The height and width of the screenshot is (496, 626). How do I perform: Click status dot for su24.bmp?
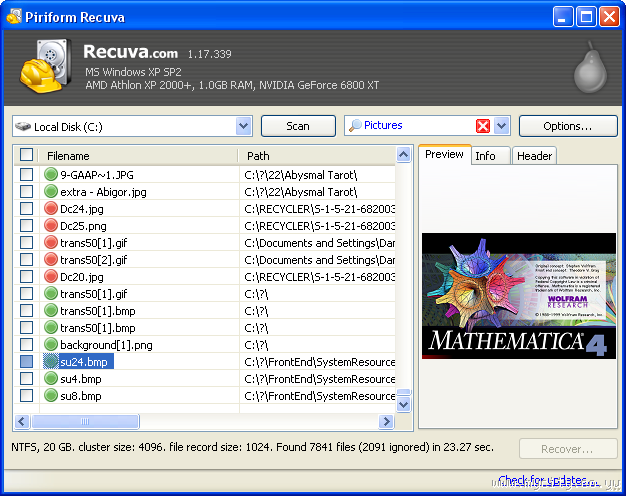pos(51,361)
